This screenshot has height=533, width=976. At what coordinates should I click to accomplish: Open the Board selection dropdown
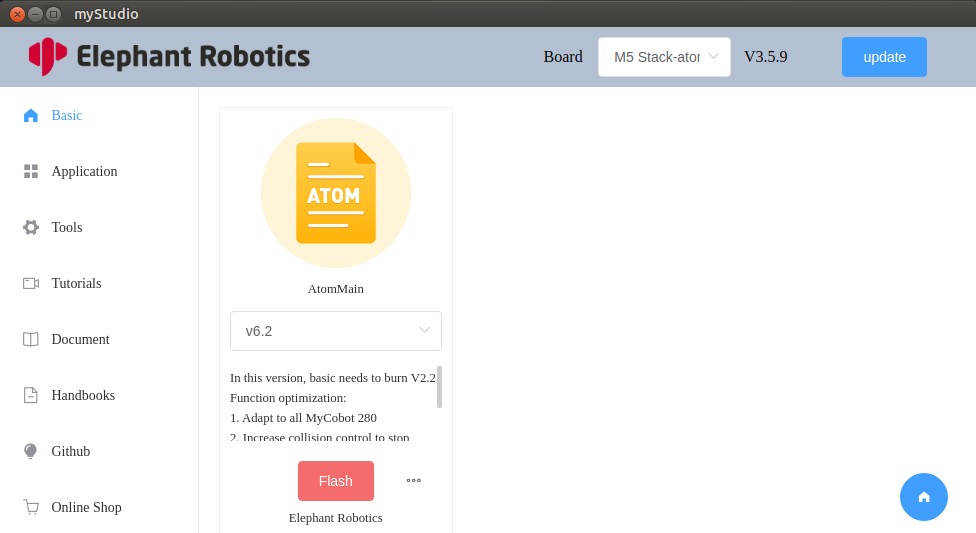[664, 57]
